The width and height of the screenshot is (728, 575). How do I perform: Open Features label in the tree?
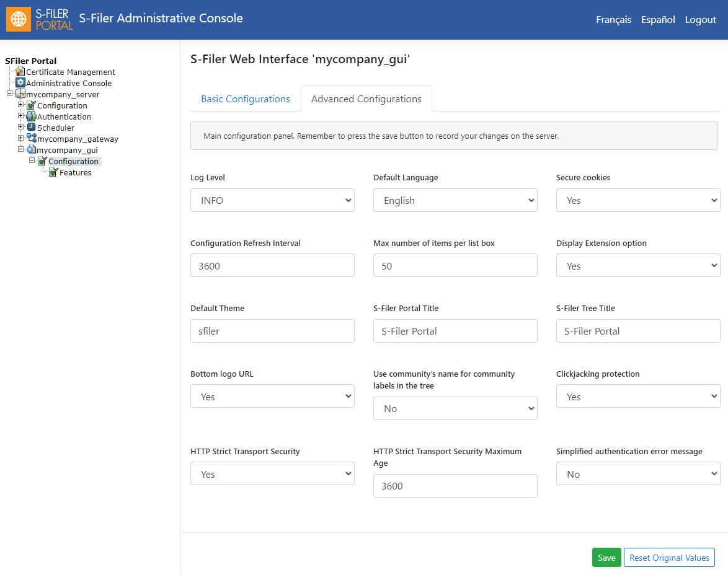(75, 172)
